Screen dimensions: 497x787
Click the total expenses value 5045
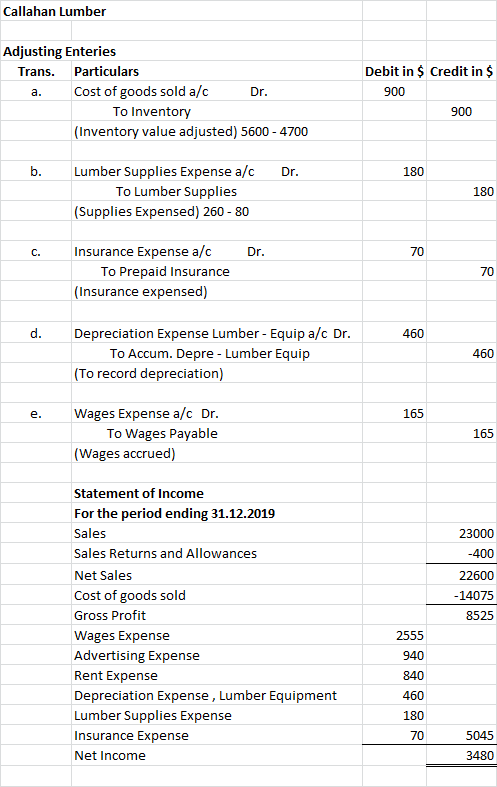tap(480, 736)
